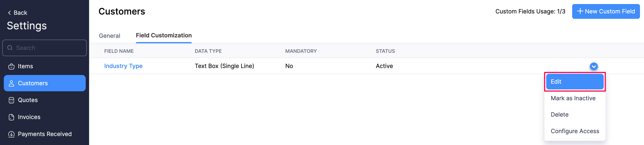
Task: Open the Field Customization tab
Action: pos(164,35)
